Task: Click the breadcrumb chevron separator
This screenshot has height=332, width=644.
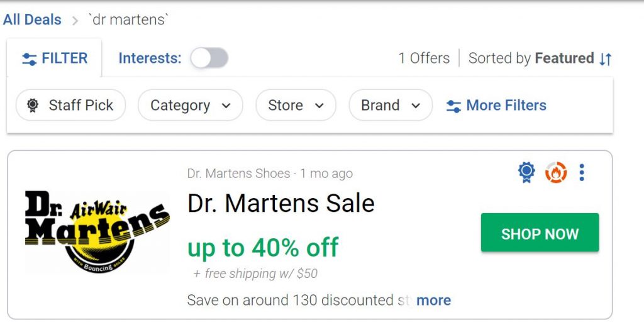Action: pyautogui.click(x=75, y=21)
